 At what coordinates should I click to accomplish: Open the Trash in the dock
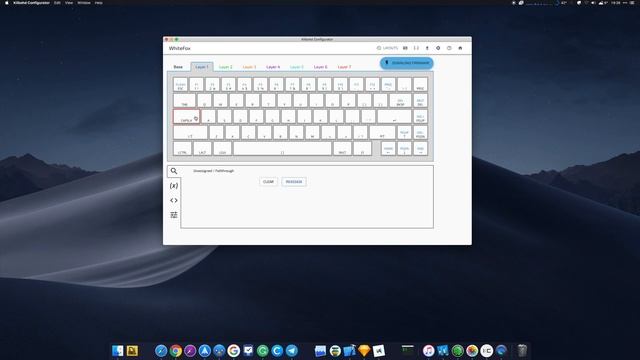(x=522, y=351)
